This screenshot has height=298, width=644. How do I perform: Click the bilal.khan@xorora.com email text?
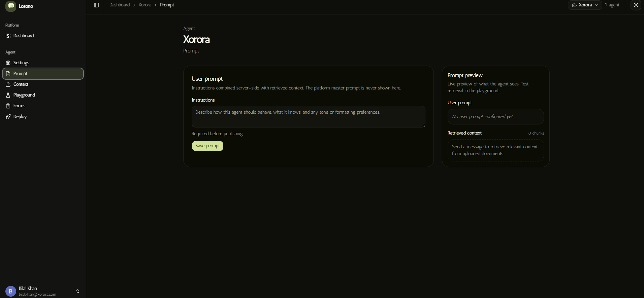[x=37, y=294]
